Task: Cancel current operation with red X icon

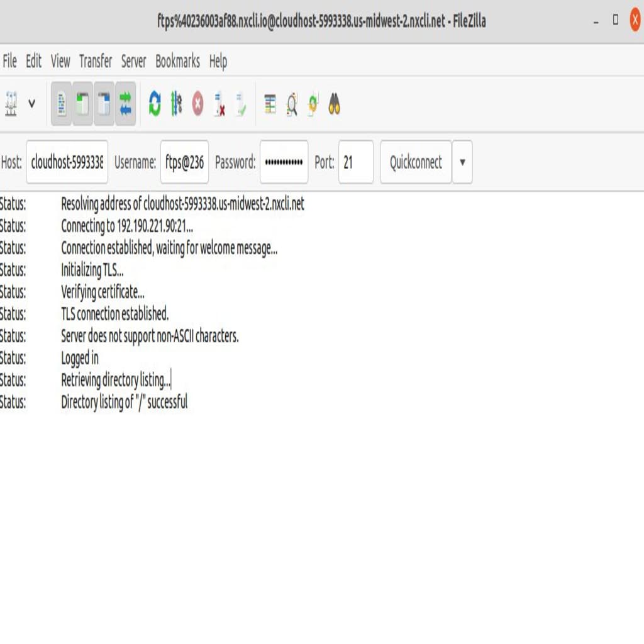Action: [197, 104]
